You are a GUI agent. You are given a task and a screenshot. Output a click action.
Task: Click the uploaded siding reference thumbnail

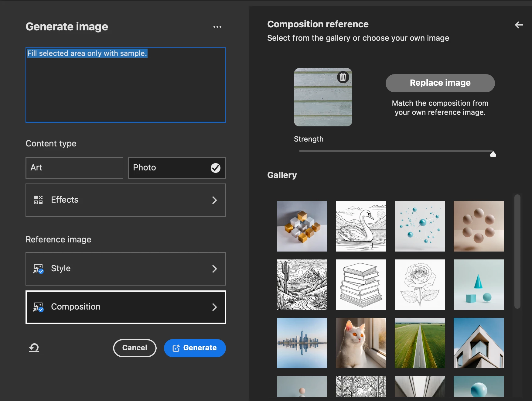tap(323, 97)
